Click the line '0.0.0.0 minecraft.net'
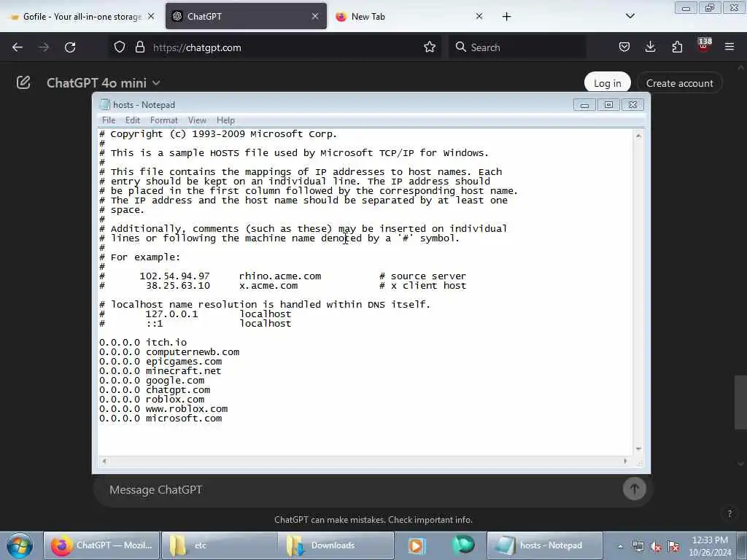Screen dimensions: 747x560 [x=160, y=371]
